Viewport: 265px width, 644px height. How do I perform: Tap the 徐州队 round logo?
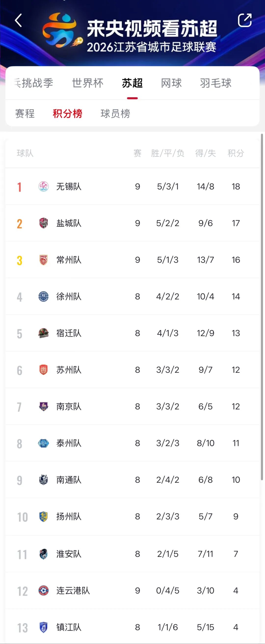43,297
